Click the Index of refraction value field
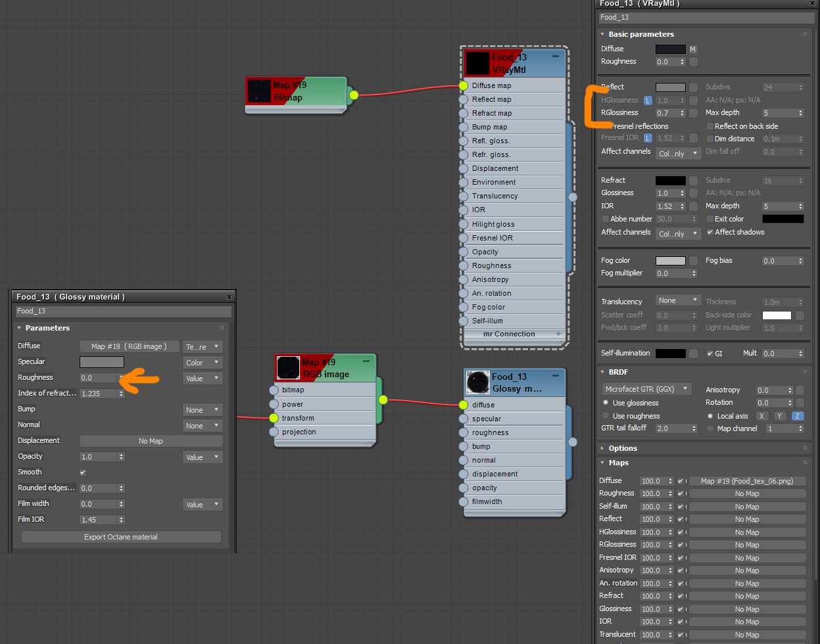The width and height of the screenshot is (820, 644). [x=99, y=394]
